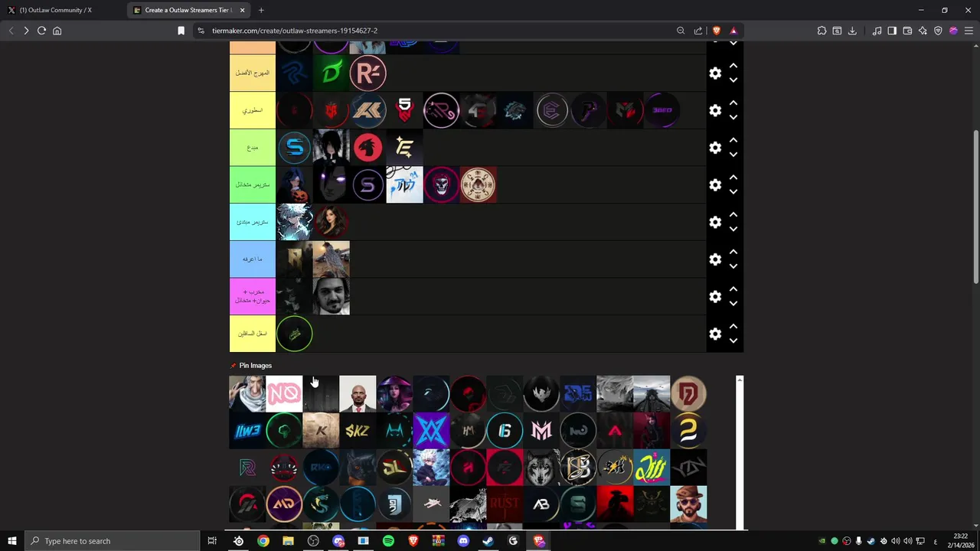Pick the white wolf image

(541, 467)
